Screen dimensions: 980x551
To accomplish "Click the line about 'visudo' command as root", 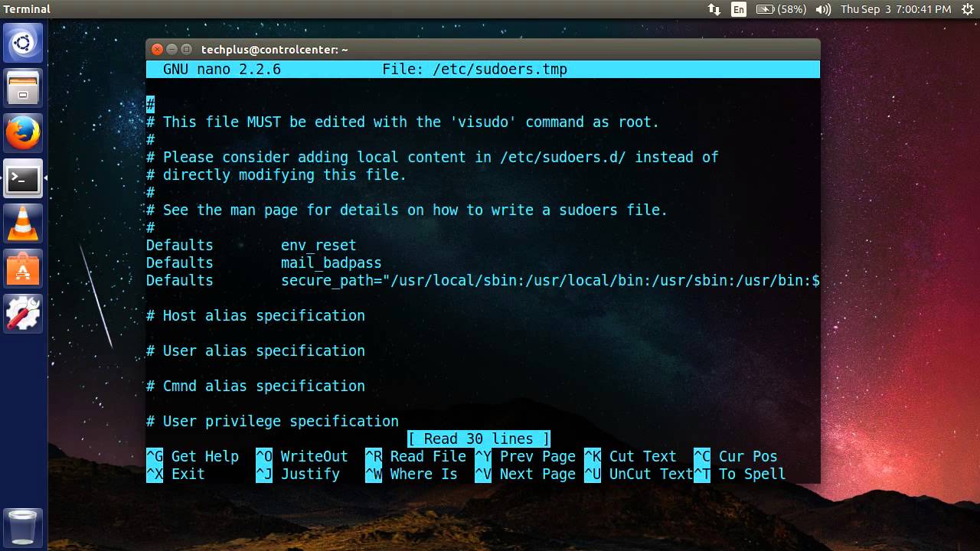I will click(403, 122).
